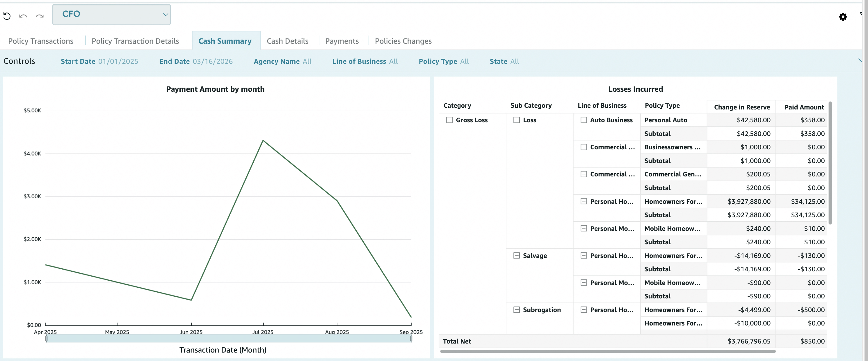
Task: Open the CFO dashboard dropdown
Action: point(111,15)
